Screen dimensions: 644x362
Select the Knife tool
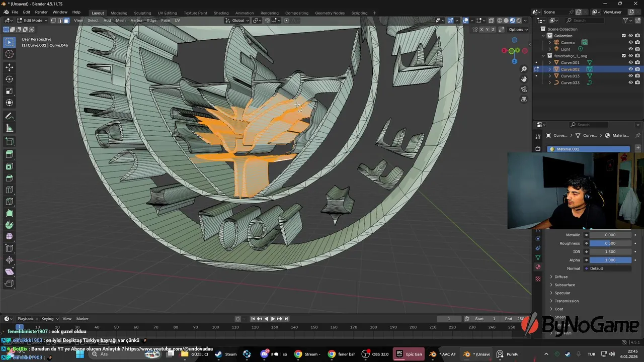pos(9,202)
